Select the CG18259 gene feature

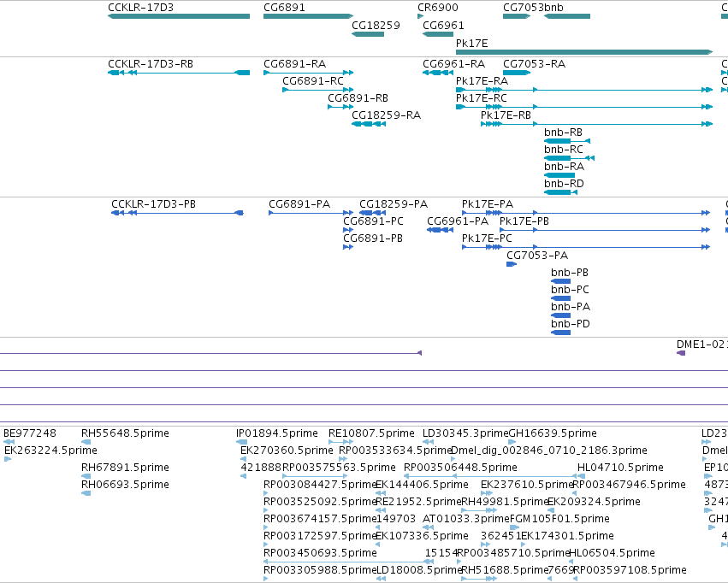pyautogui.click(x=368, y=34)
